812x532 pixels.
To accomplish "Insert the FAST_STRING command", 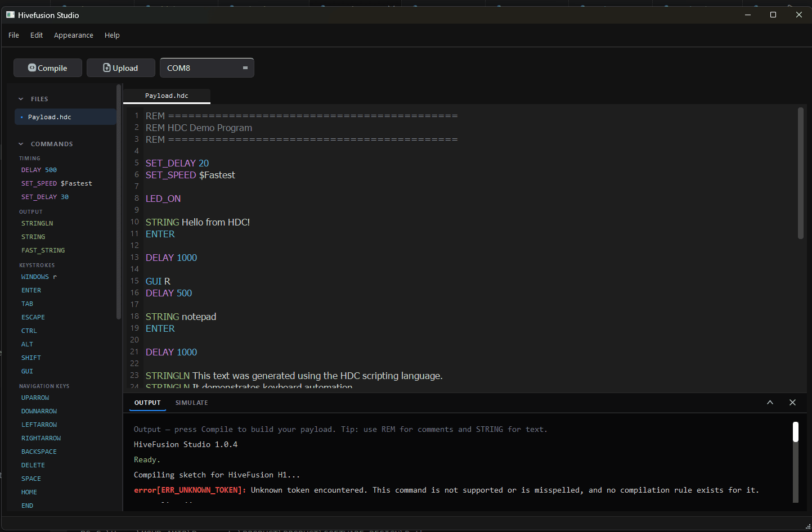I will (x=43, y=250).
